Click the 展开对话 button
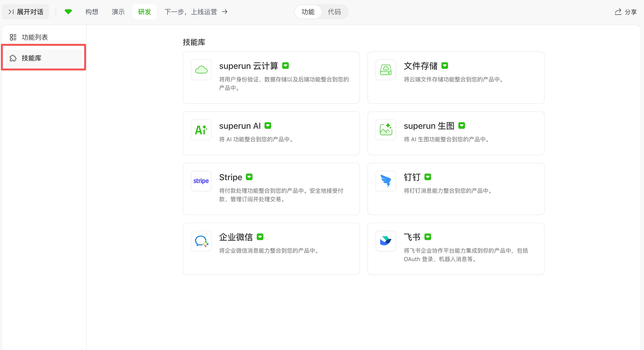 25,12
